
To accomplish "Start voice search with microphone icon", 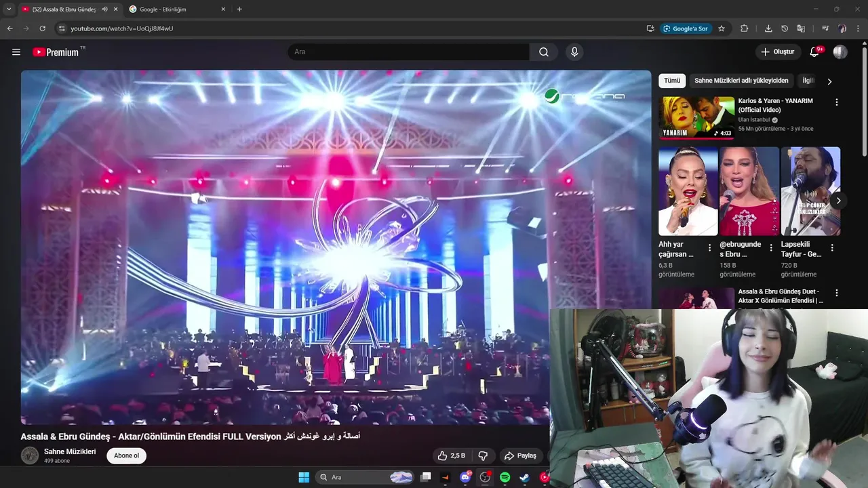I will click(574, 52).
